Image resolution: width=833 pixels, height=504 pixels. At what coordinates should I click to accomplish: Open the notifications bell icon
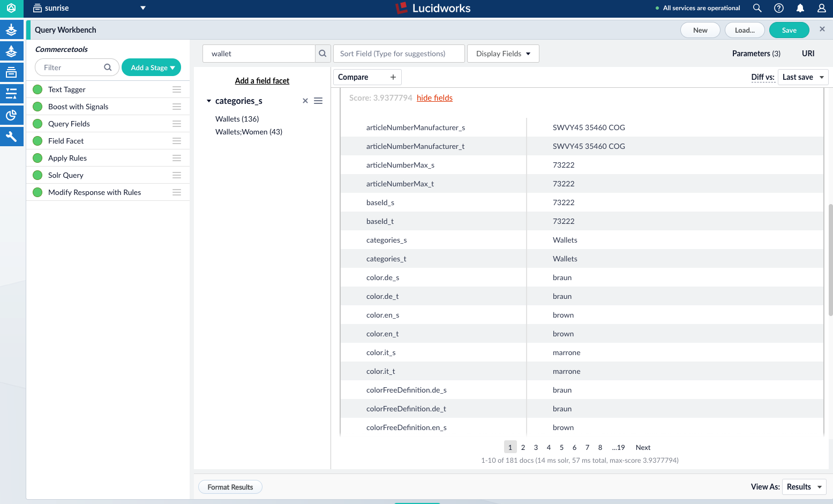tap(800, 8)
